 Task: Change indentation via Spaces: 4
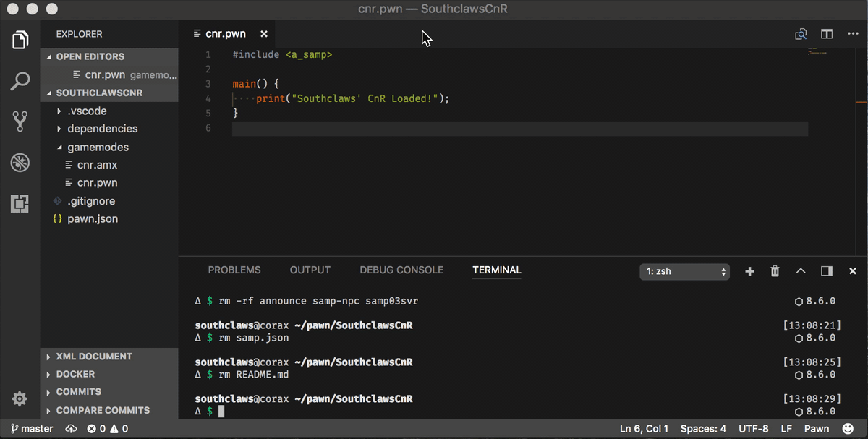[x=703, y=429]
